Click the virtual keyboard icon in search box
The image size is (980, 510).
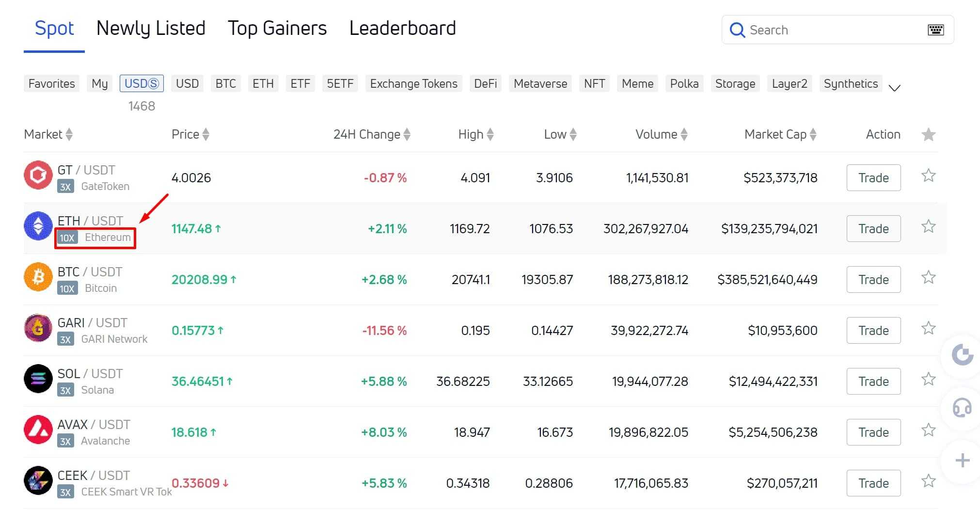point(935,30)
